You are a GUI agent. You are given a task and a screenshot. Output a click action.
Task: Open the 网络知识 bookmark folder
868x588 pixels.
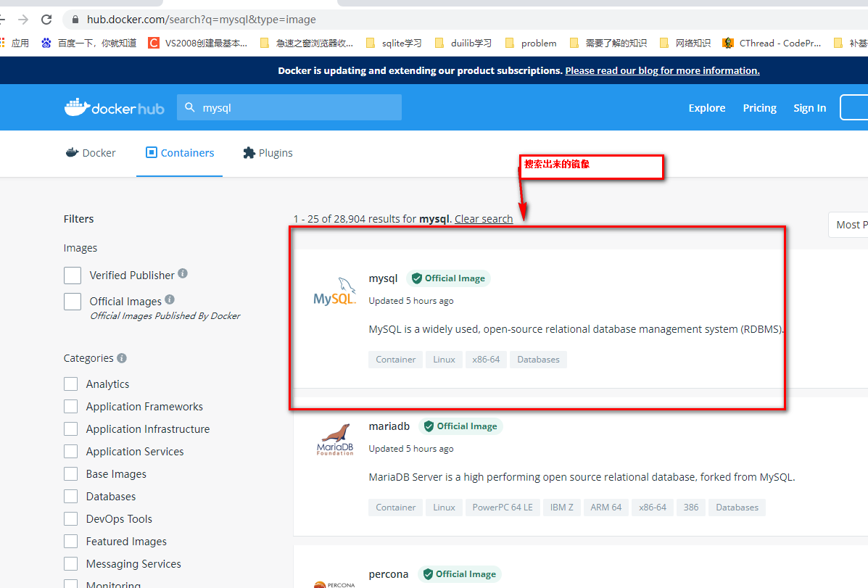[685, 44]
